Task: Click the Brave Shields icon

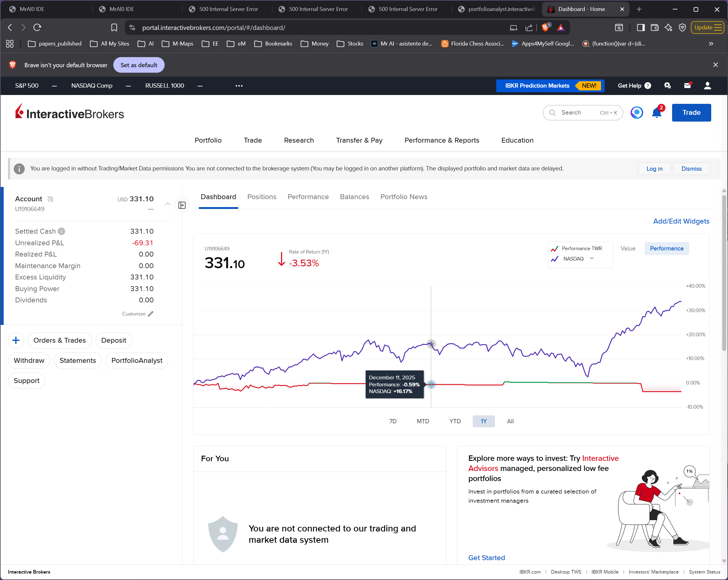Action: pyautogui.click(x=545, y=27)
